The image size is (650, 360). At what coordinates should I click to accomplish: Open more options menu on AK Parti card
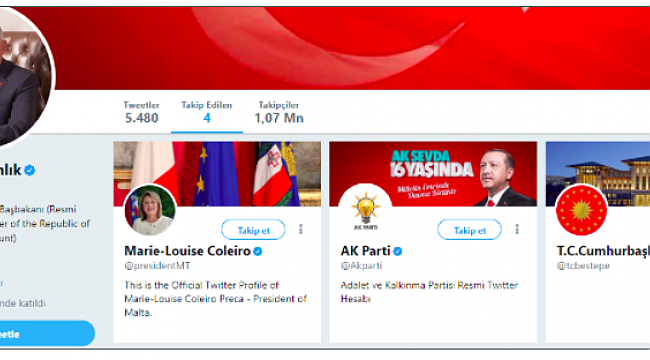517,229
